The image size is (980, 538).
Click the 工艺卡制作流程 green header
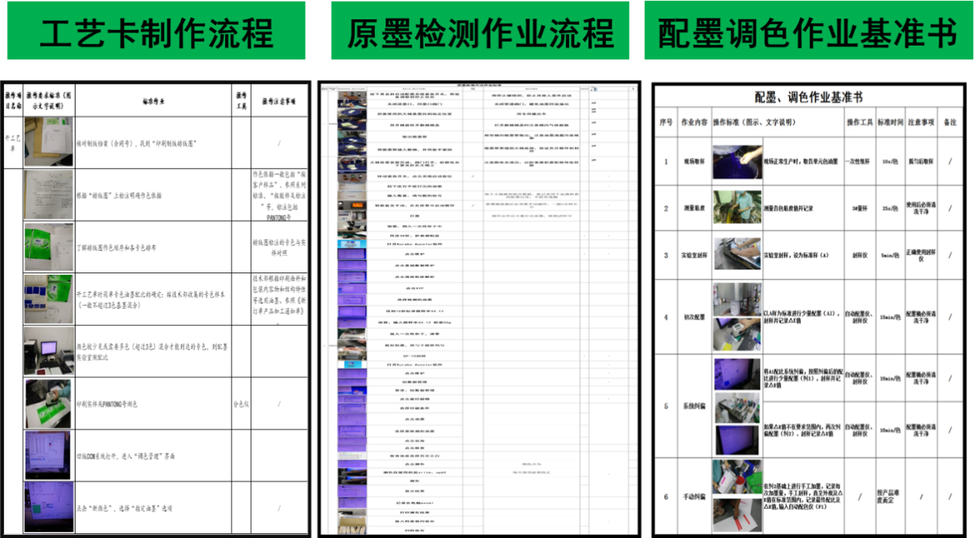click(156, 31)
